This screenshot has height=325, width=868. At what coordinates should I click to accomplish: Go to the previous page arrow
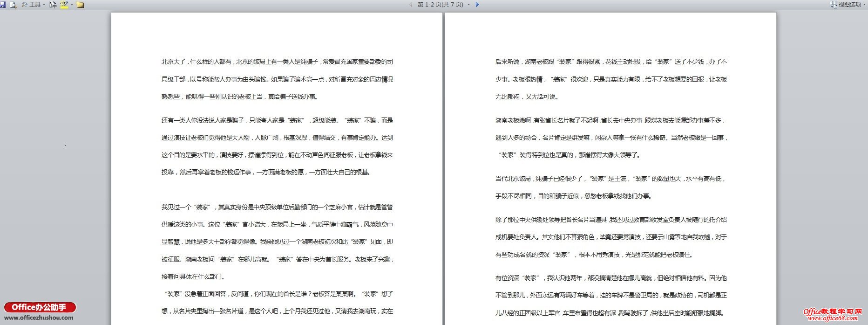pyautogui.click(x=411, y=5)
